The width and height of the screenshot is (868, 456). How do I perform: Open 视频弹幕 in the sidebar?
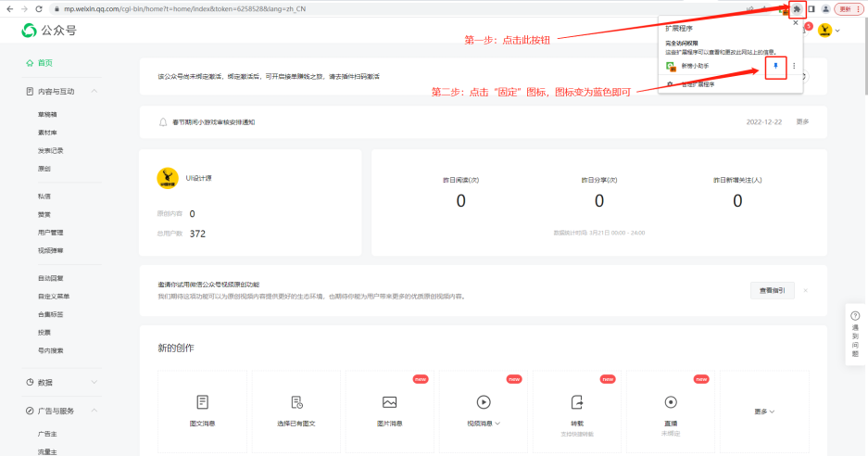click(50, 251)
